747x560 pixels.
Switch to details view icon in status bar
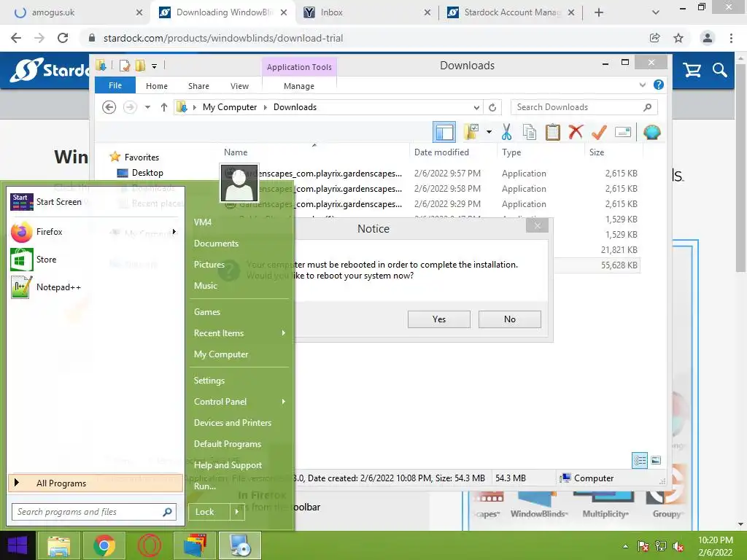click(640, 460)
